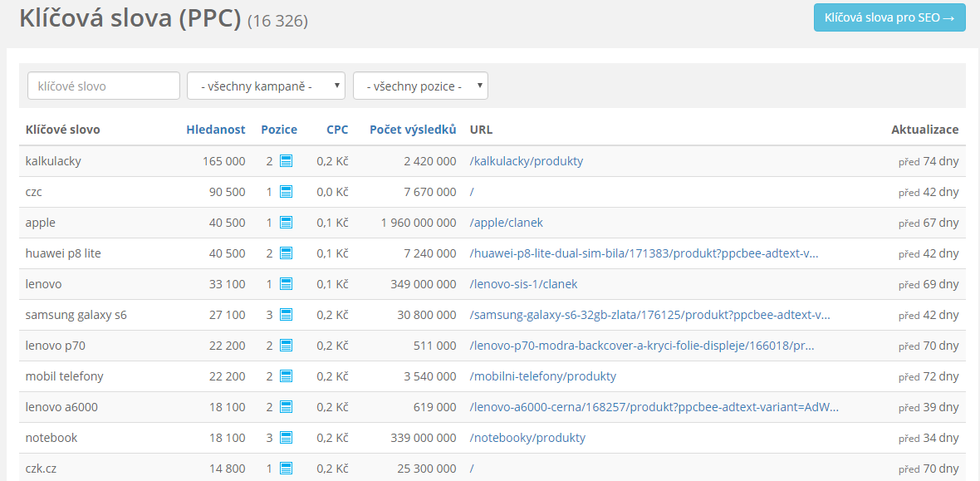This screenshot has height=481, width=980.
Task: Open lenovo-a6000-cerna URL link
Action: (x=654, y=407)
